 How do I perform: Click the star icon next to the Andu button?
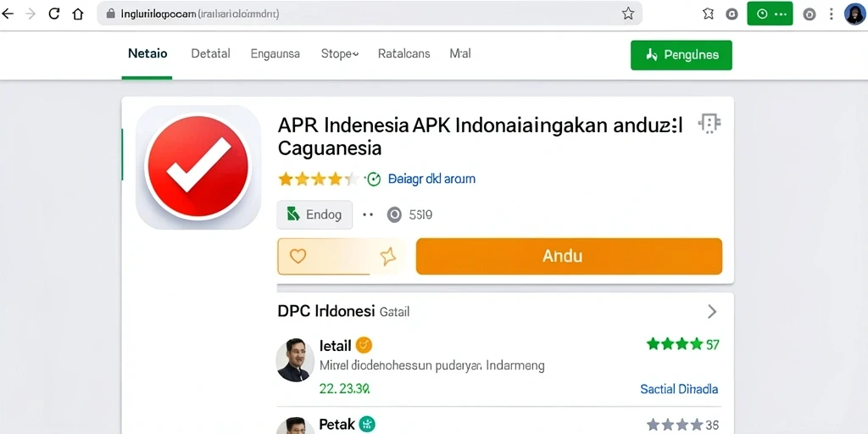point(388,256)
